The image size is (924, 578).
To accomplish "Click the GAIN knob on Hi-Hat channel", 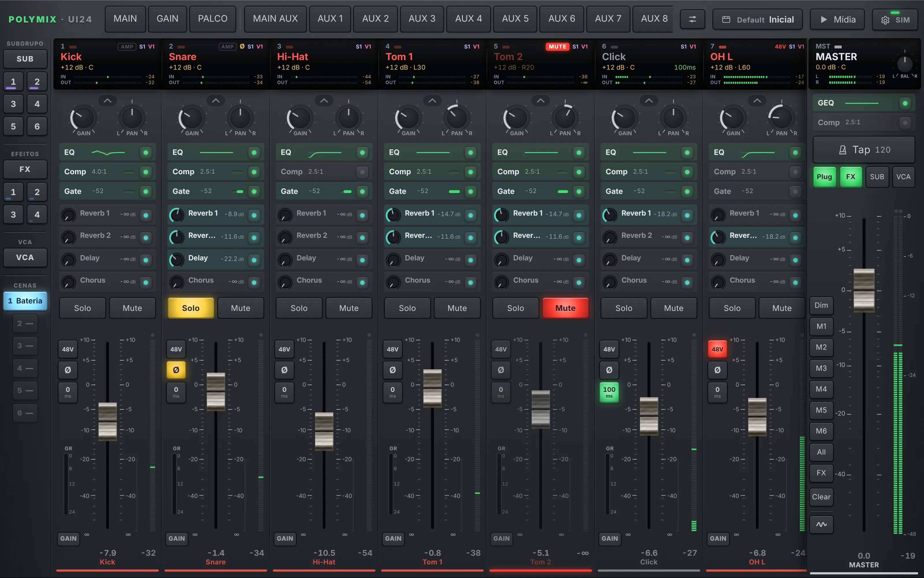I will coord(299,118).
